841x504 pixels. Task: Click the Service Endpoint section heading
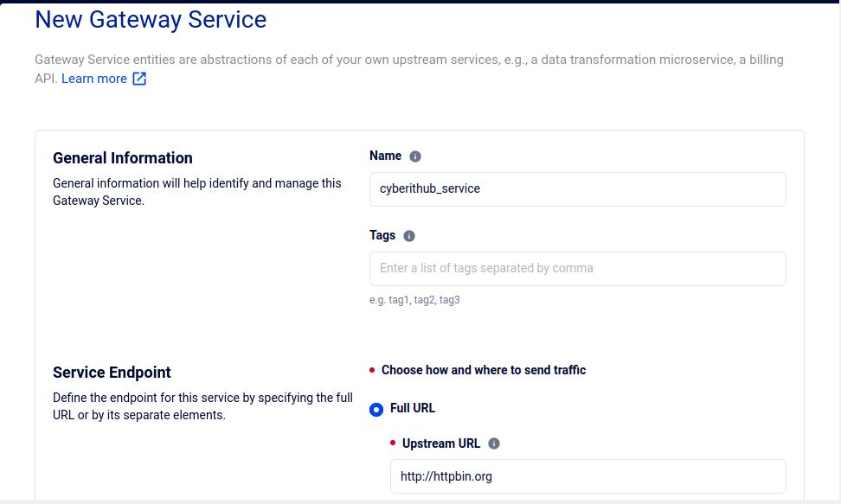click(x=112, y=372)
